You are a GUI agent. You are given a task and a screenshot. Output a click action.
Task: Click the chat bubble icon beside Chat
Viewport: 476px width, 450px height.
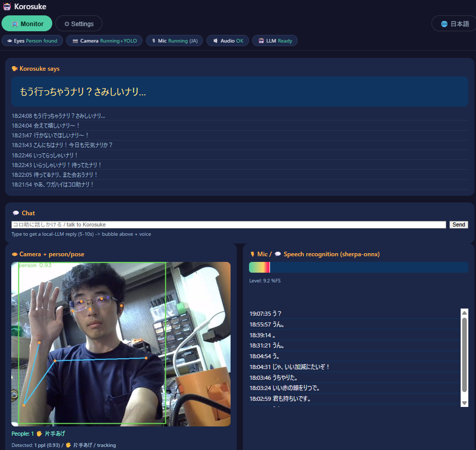[x=16, y=213]
